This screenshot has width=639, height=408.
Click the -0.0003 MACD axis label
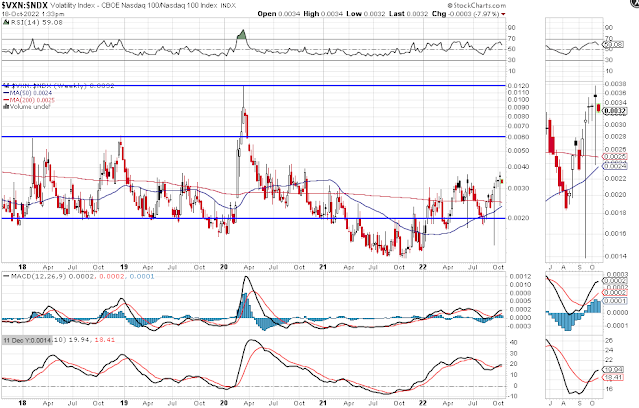[x=519, y=326]
